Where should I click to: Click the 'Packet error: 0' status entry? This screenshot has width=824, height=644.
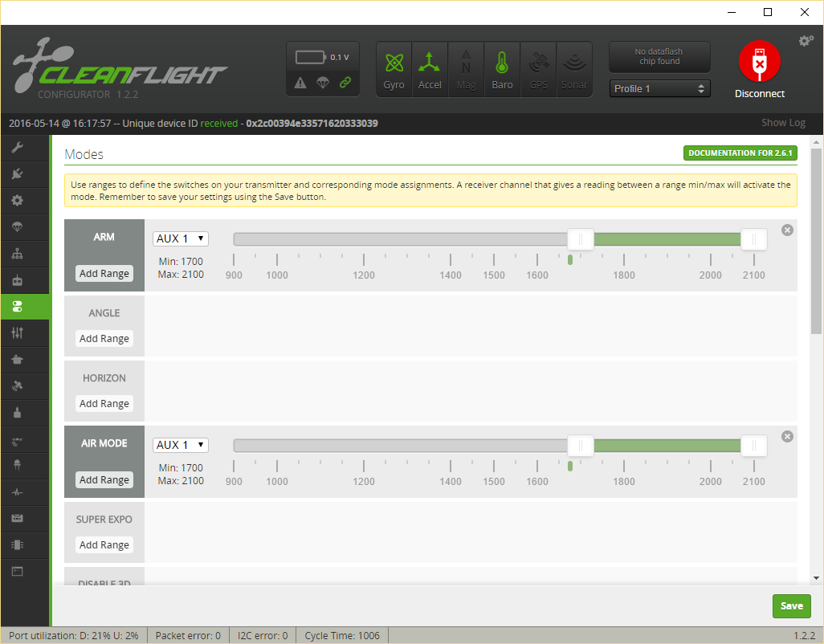tap(188, 636)
